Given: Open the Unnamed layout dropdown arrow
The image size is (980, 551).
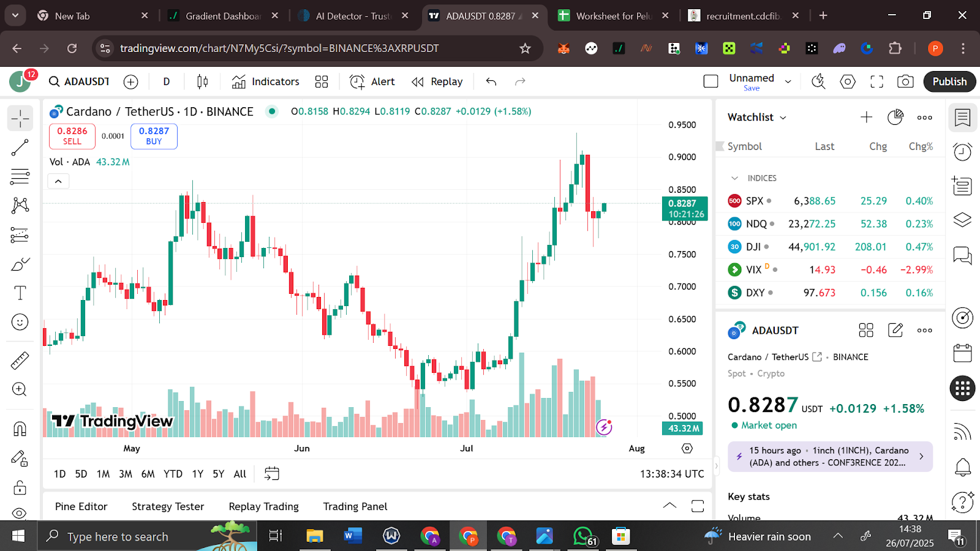Looking at the screenshot, I should click(x=788, y=81).
